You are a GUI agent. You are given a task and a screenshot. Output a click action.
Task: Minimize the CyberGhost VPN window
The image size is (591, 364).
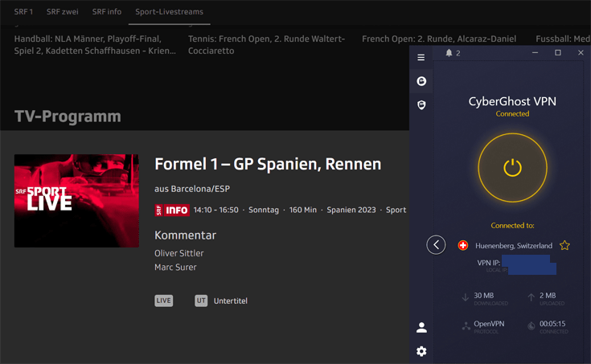(535, 53)
